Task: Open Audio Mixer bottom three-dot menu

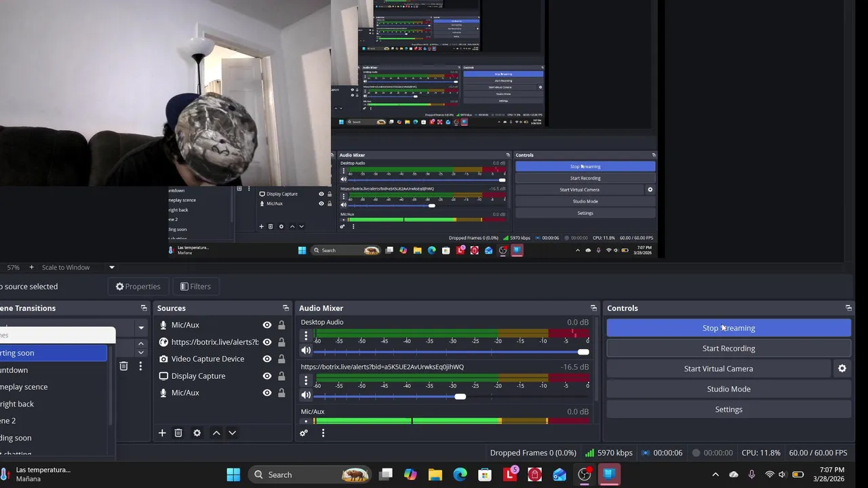Action: pyautogui.click(x=323, y=433)
